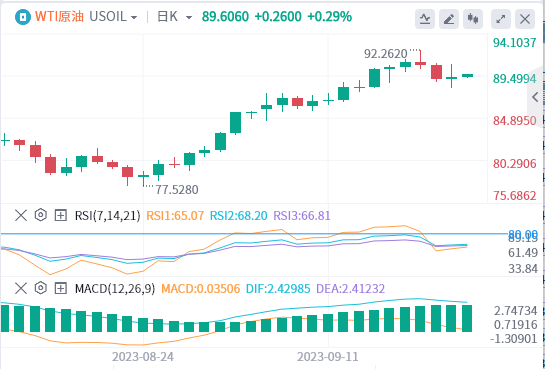Click the RSI(7,14,21) label
The width and height of the screenshot is (545, 369).
click(x=107, y=216)
